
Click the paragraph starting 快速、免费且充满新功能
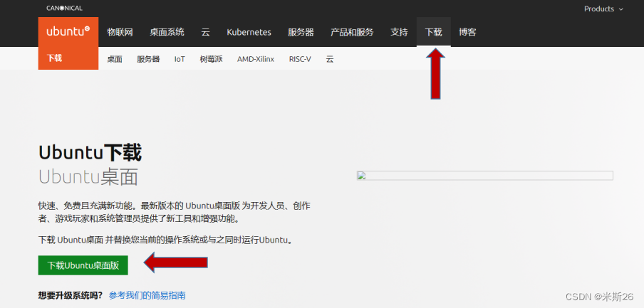coord(174,212)
